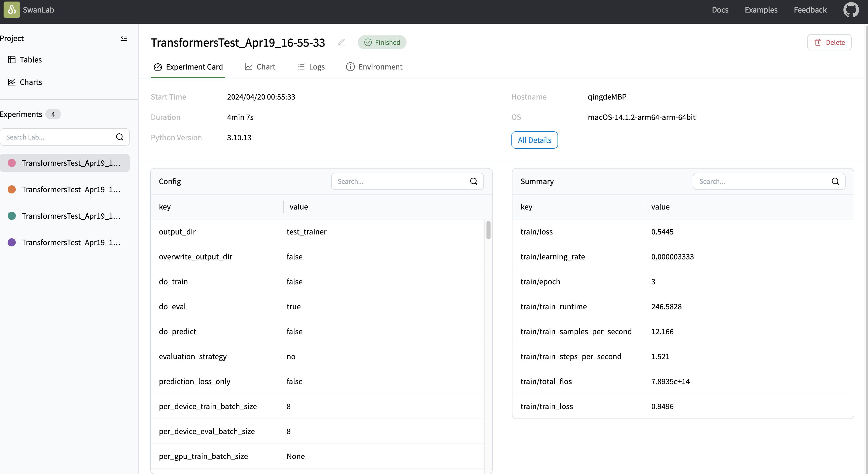The height and width of the screenshot is (474, 868).
Task: Open the GitHub repository icon
Action: point(851,10)
